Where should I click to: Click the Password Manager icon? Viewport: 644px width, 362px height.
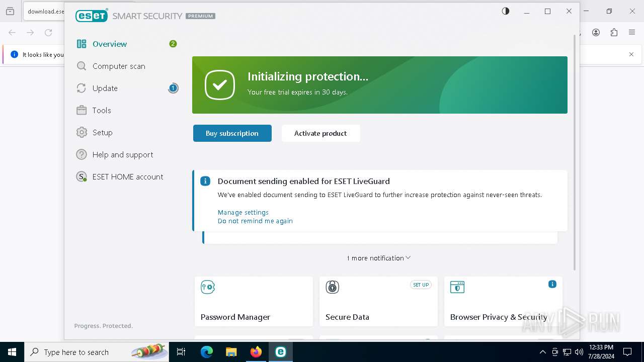tap(208, 287)
